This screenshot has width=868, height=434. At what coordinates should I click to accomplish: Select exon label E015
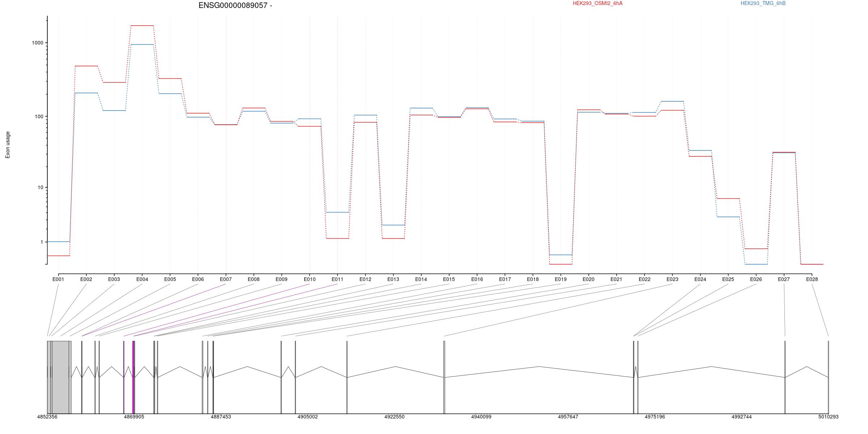coord(449,279)
